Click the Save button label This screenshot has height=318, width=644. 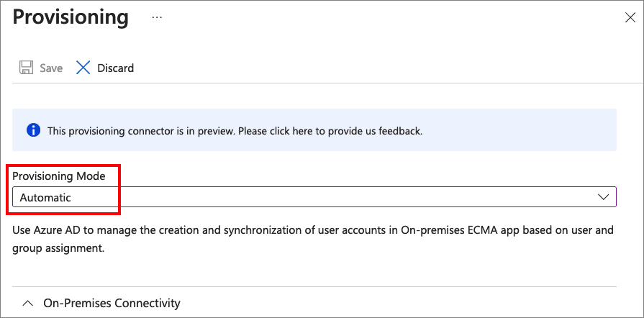coord(51,68)
